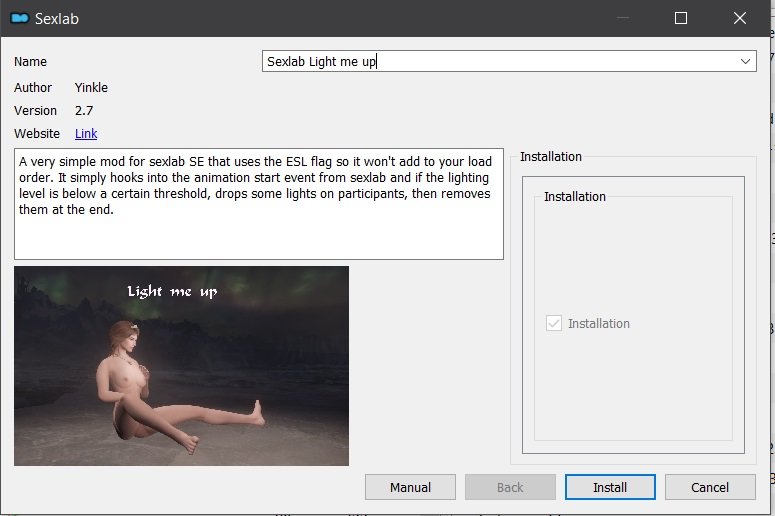Open the Website Link
775x516 pixels.
click(x=86, y=133)
